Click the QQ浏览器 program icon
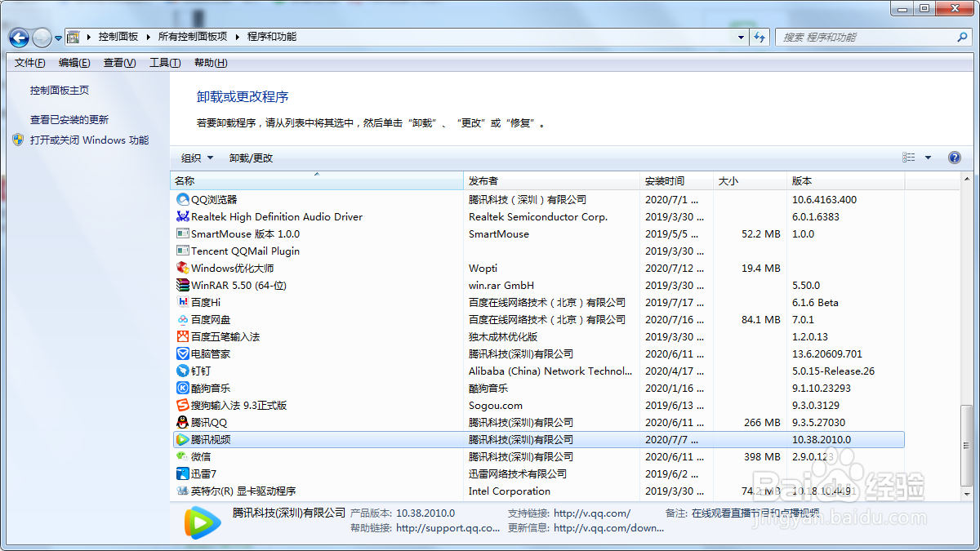Image resolution: width=980 pixels, height=551 pixels. [183, 199]
